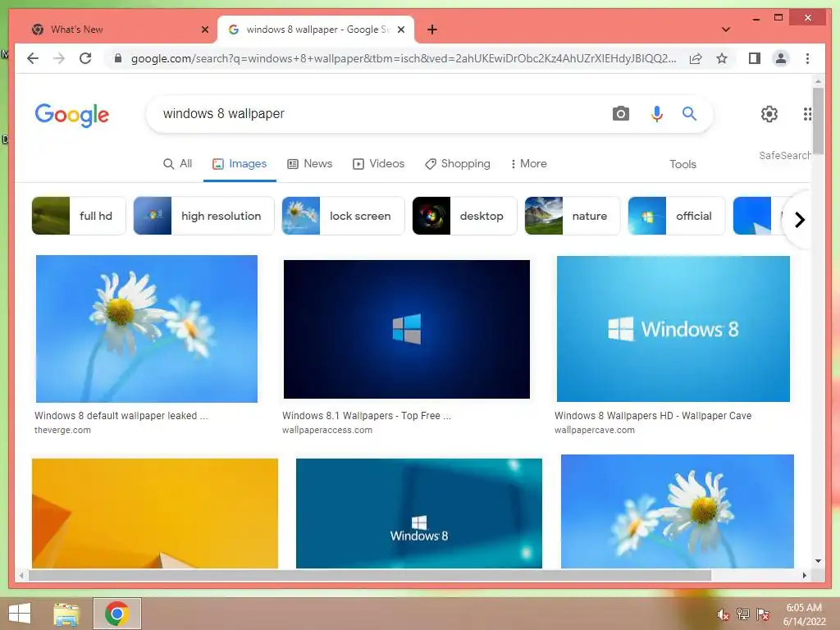This screenshot has width=840, height=630.
Task: Open the taskbar clock showing 6:05 AM
Action: click(x=804, y=614)
